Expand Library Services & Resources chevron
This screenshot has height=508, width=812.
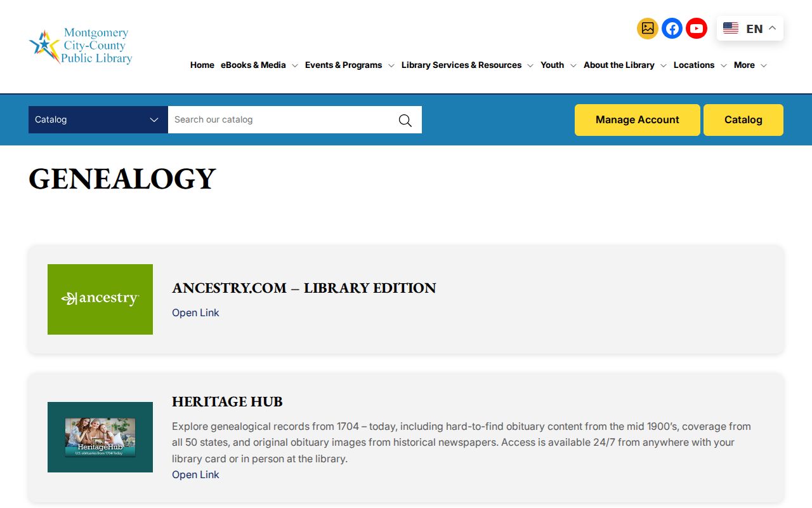tap(530, 65)
